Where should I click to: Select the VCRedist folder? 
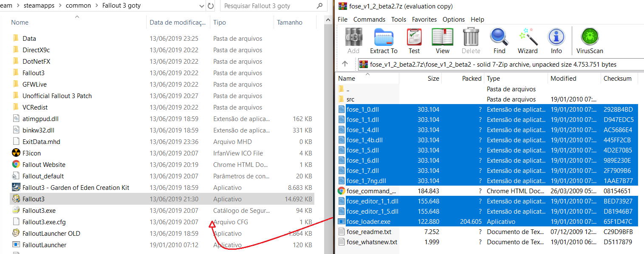pyautogui.click(x=36, y=107)
